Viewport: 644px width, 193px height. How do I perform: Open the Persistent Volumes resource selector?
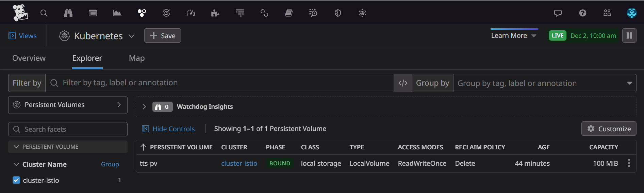(68, 105)
